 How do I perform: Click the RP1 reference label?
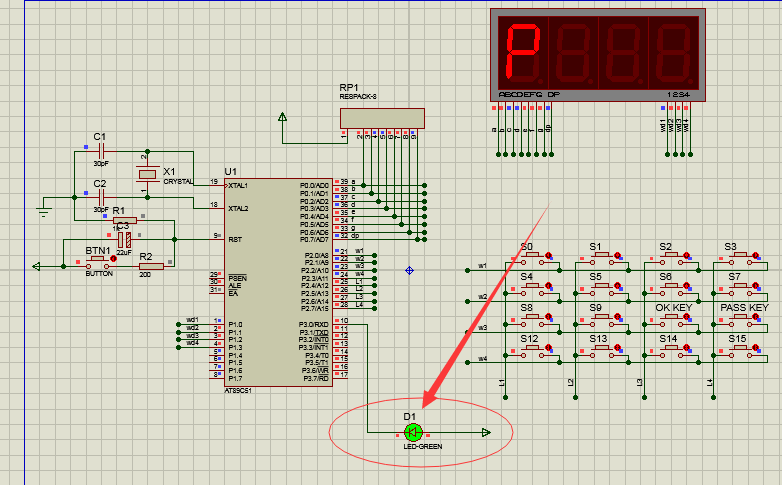click(349, 88)
